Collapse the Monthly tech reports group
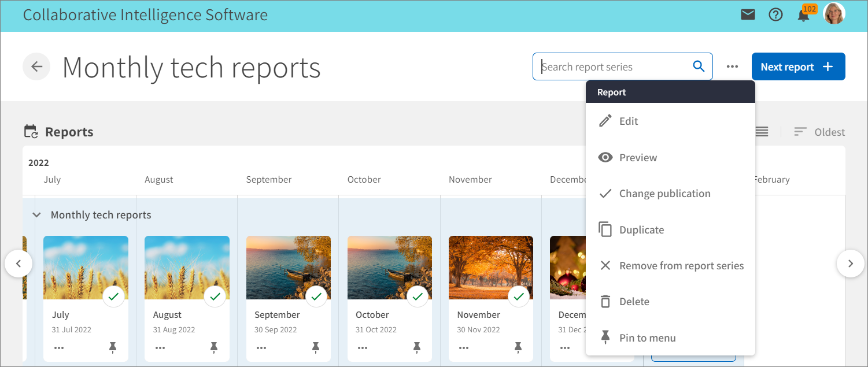Image resolution: width=868 pixels, height=367 pixels. coord(36,215)
